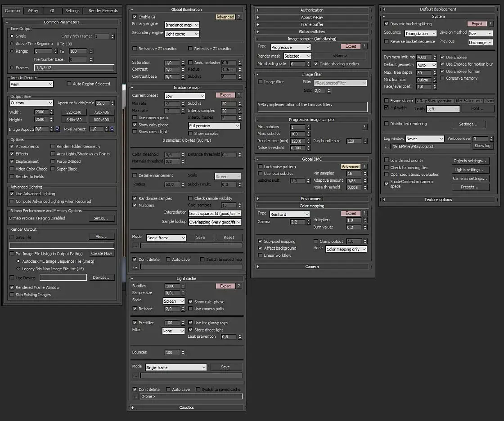
Task: Open the Sequence Triangulation dropdown
Action: pos(421,34)
